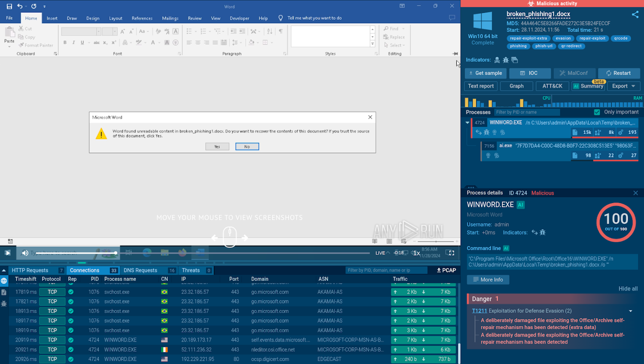The width and height of the screenshot is (644, 364).
Task: Download the PCAP network capture
Action: click(x=446, y=270)
